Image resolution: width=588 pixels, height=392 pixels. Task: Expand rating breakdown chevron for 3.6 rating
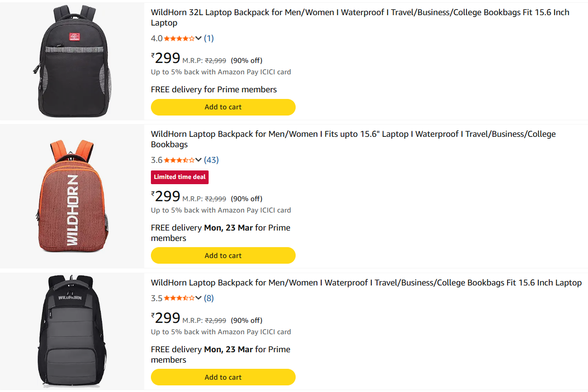coord(199,160)
